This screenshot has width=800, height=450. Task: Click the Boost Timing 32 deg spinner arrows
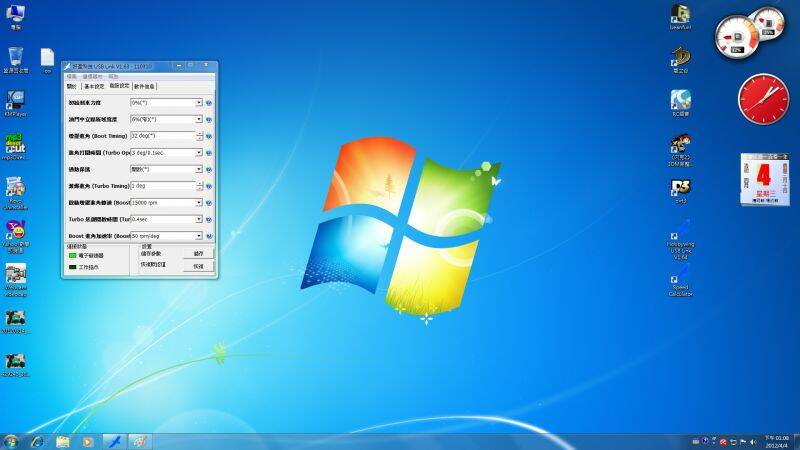click(x=199, y=136)
